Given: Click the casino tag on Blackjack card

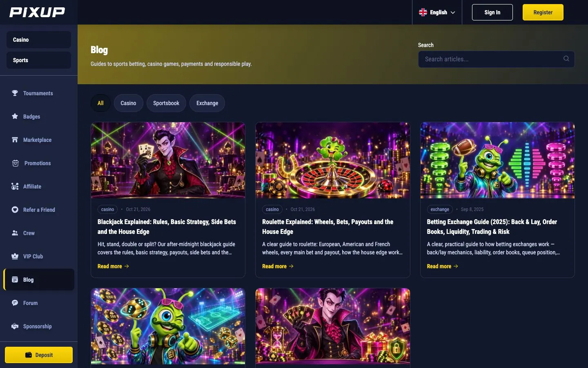Looking at the screenshot, I should coord(107,209).
